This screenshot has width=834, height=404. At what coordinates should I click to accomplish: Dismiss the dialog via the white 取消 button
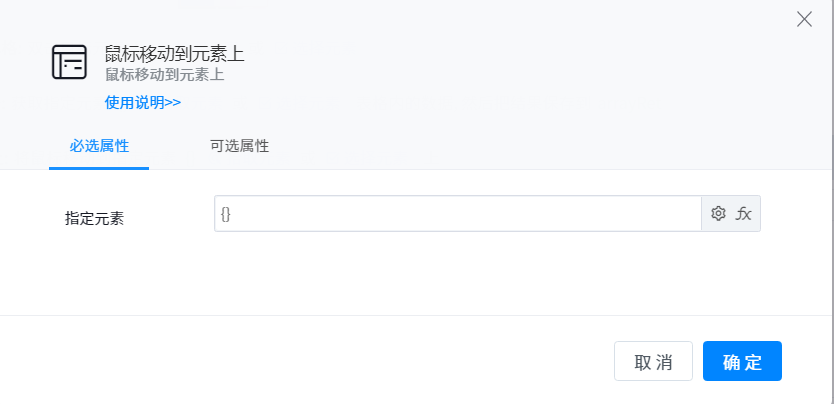tap(653, 362)
